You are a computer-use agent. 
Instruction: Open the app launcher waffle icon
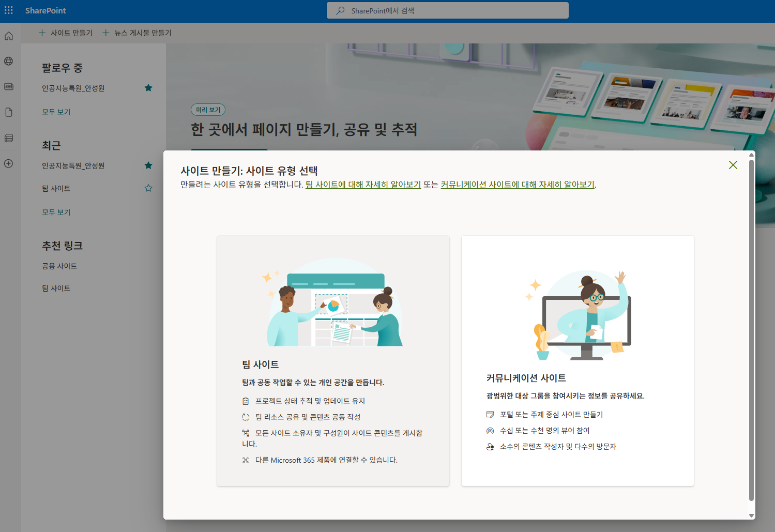pos(9,10)
